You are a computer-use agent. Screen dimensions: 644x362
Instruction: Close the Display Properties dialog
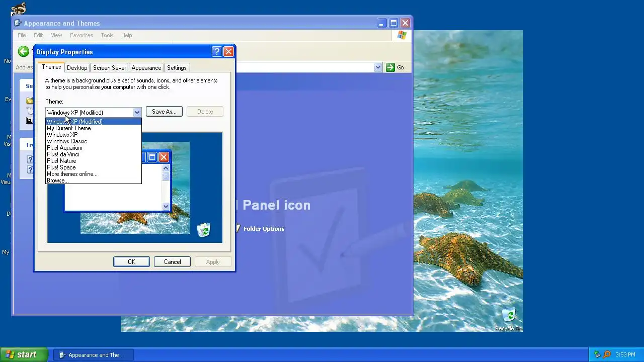point(228,51)
